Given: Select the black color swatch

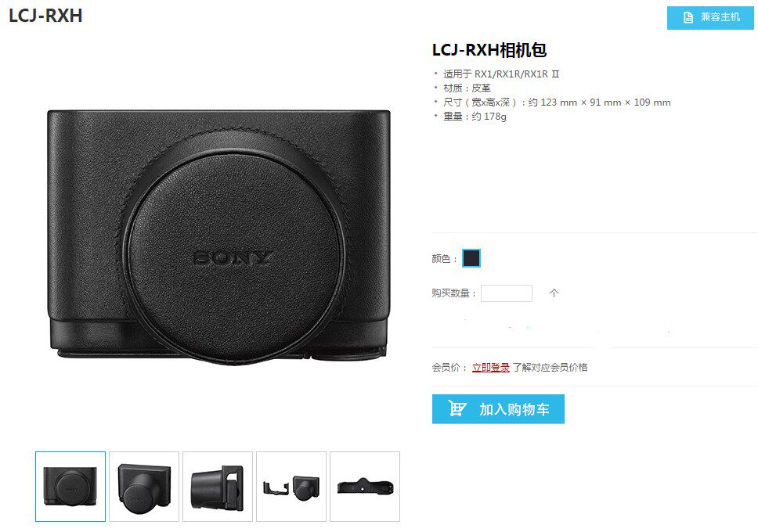Looking at the screenshot, I should click(x=471, y=258).
